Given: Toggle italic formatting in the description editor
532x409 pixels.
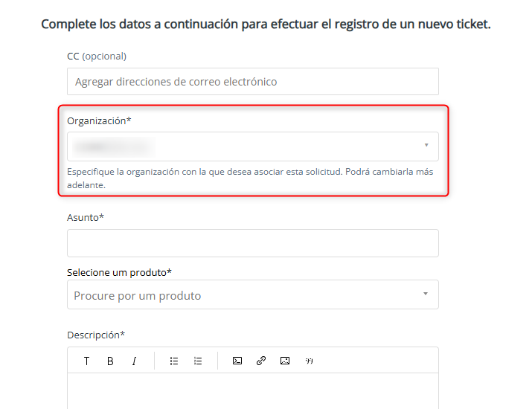Looking at the screenshot, I should point(134,361).
